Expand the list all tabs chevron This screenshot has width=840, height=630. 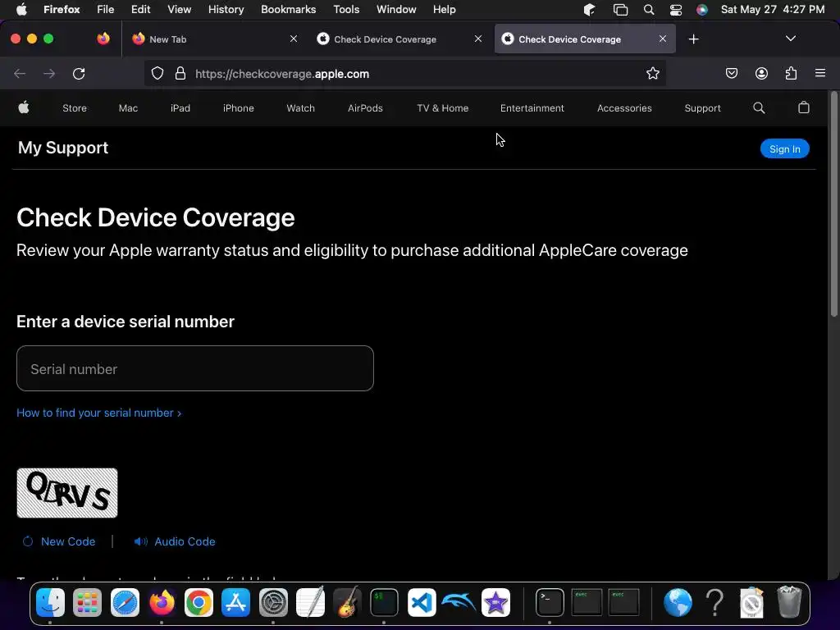791,39
